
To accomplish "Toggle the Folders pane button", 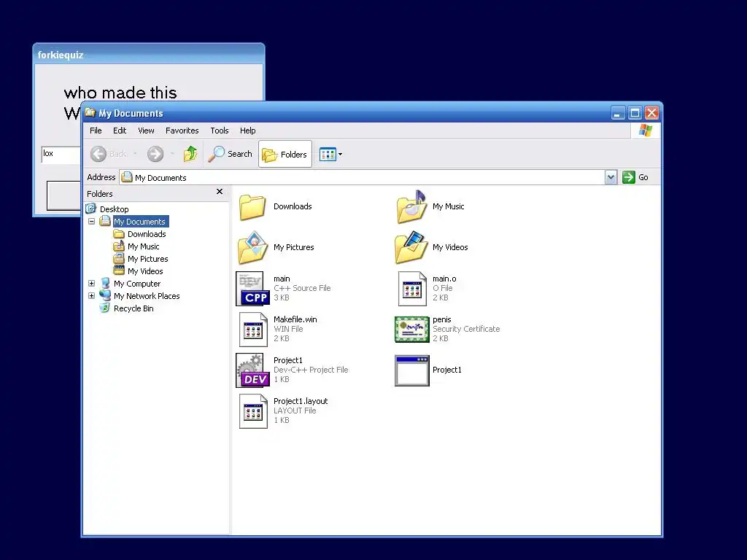I will (x=285, y=155).
